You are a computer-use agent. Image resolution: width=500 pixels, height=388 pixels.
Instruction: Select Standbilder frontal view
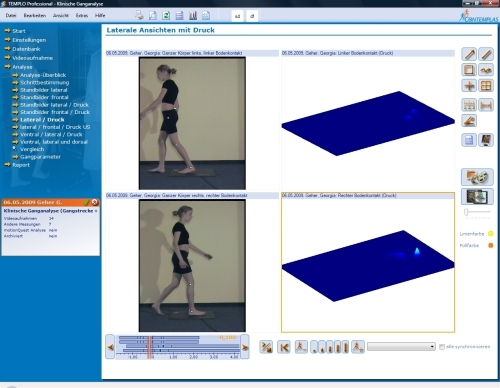pyautogui.click(x=44, y=97)
